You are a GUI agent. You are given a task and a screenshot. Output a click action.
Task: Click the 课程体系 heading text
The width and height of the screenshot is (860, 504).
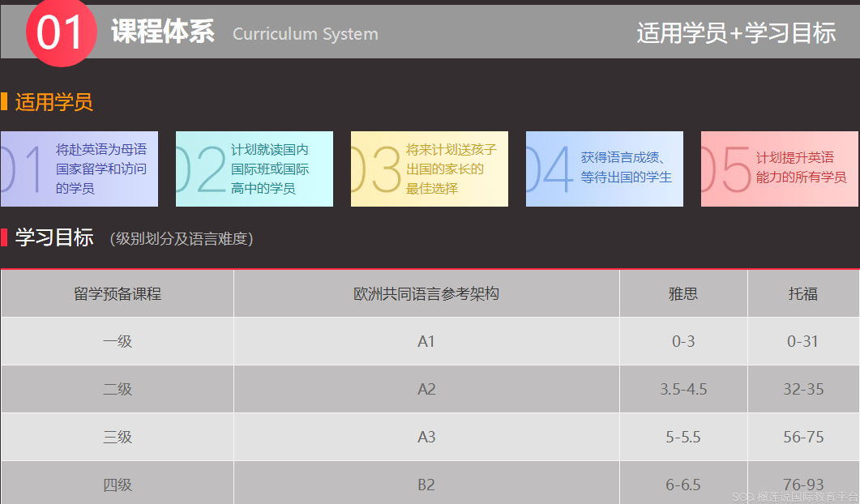click(x=163, y=31)
